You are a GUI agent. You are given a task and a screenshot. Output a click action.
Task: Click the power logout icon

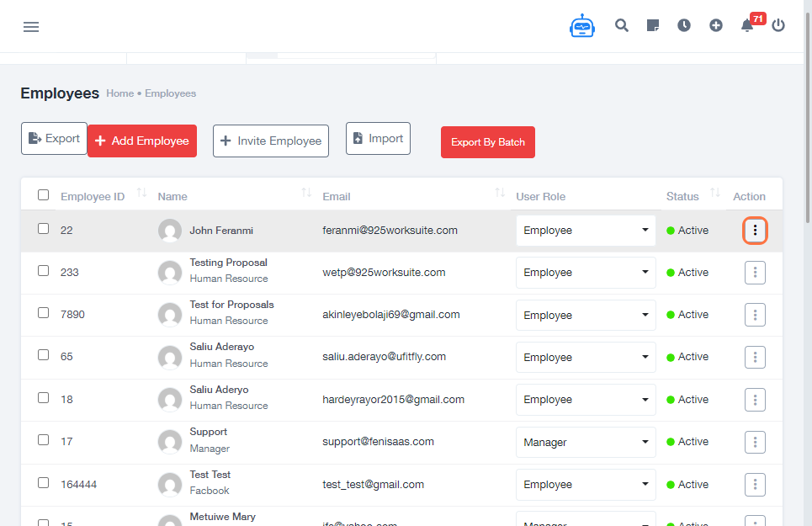click(778, 25)
